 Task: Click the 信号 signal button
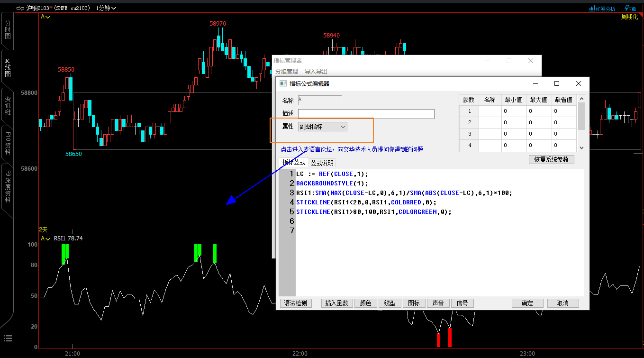tap(463, 303)
